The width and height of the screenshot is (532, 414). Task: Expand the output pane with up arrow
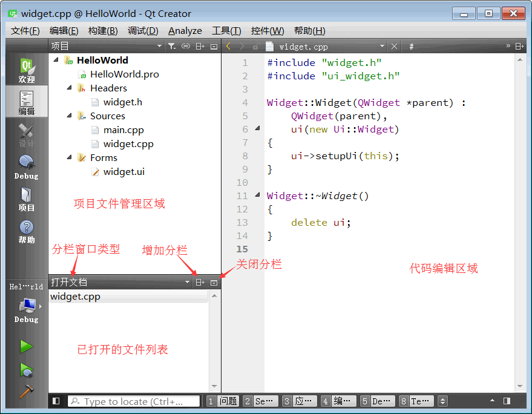click(492, 401)
